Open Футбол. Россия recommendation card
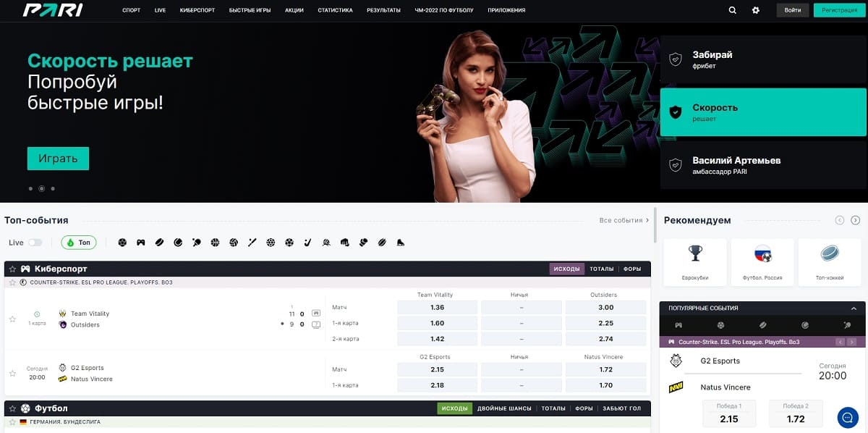This screenshot has width=868, height=433. (x=762, y=262)
